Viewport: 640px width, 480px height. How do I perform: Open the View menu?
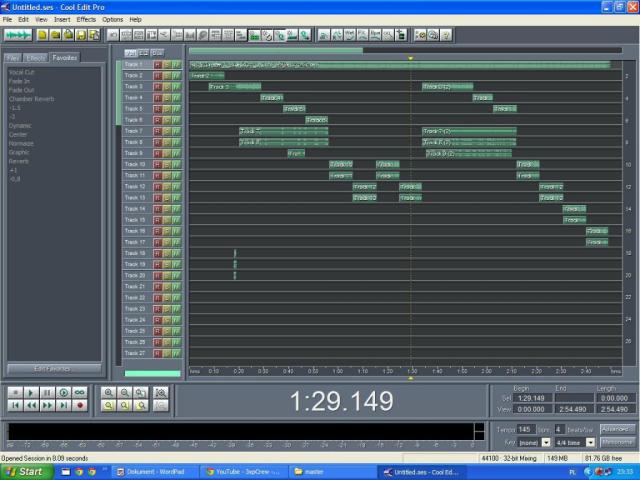[41, 20]
